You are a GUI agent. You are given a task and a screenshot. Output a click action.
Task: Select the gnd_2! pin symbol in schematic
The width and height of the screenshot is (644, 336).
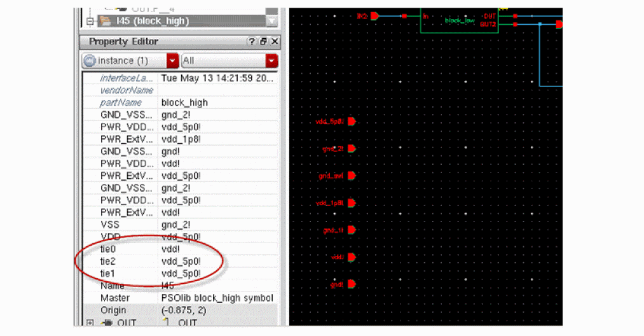(x=352, y=148)
